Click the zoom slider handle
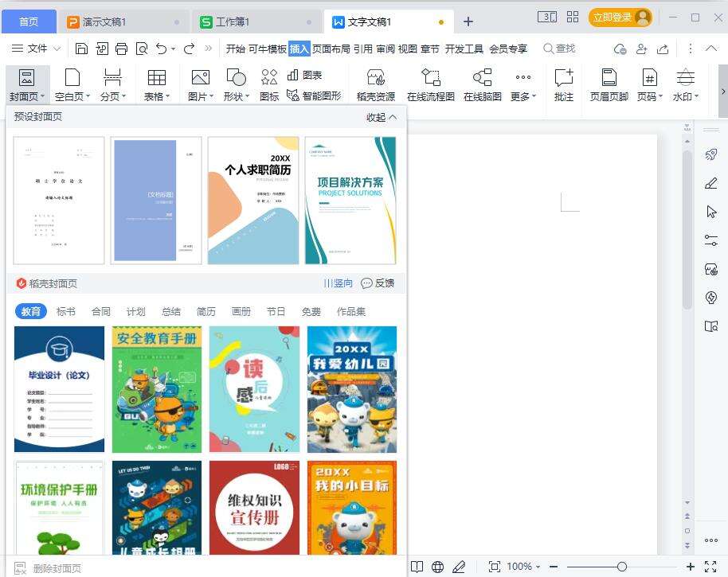The image size is (728, 577). click(x=622, y=567)
